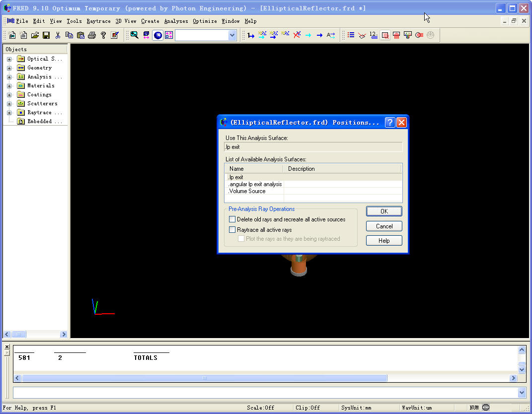Expand the Scatterers tree node
This screenshot has height=414, width=532.
[9, 104]
